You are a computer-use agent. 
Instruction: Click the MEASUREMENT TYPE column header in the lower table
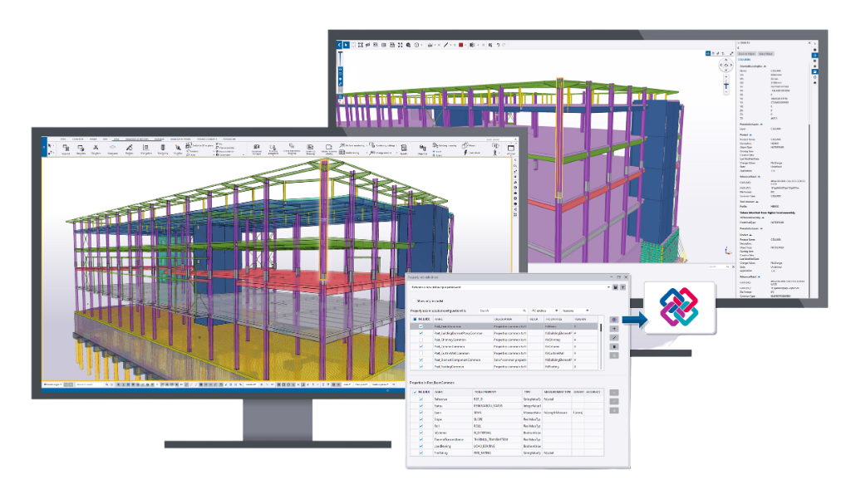[557, 392]
